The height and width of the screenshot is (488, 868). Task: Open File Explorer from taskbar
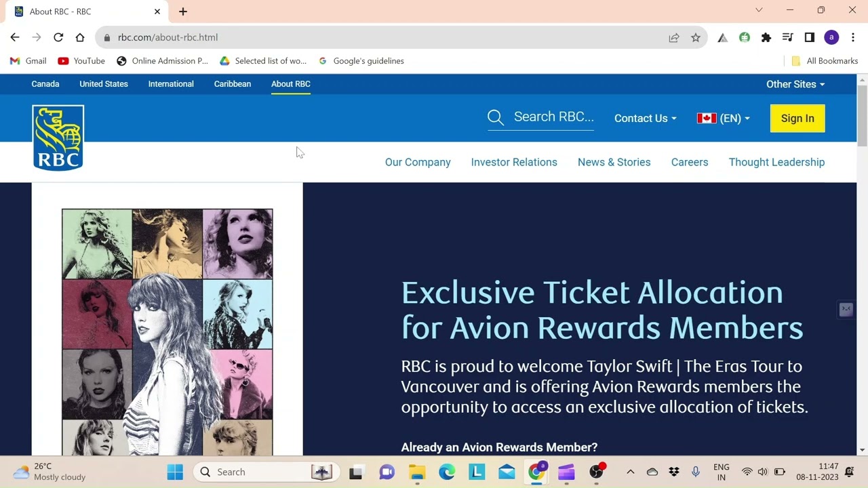point(417,472)
